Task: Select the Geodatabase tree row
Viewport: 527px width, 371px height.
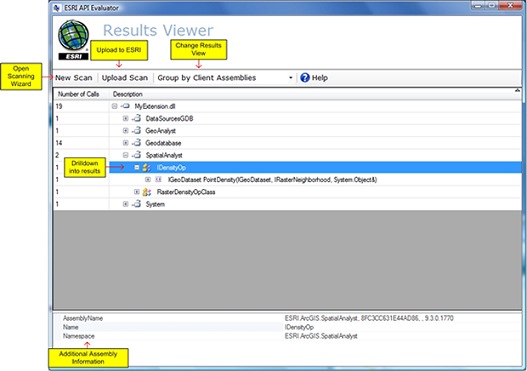Action: tap(287, 143)
